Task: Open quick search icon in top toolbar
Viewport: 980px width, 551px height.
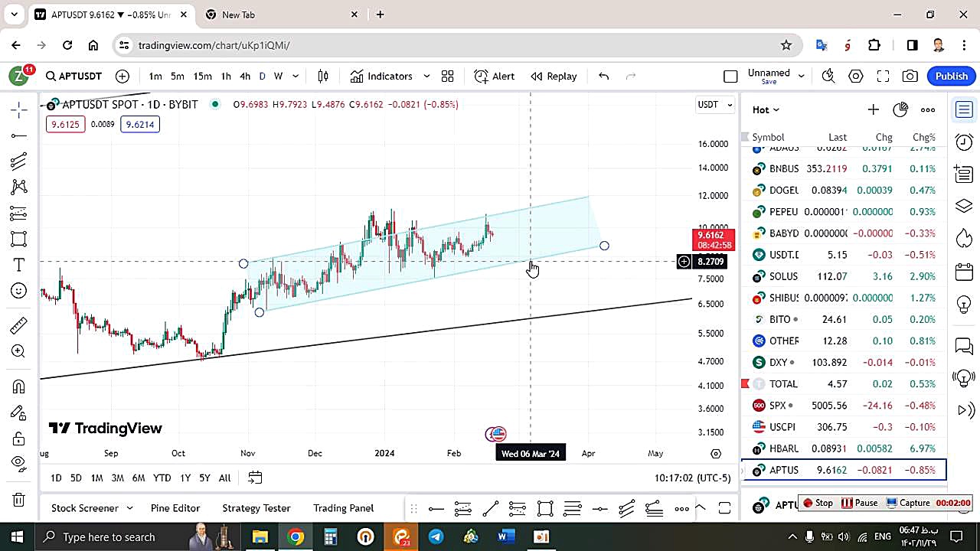Action: pos(828,76)
